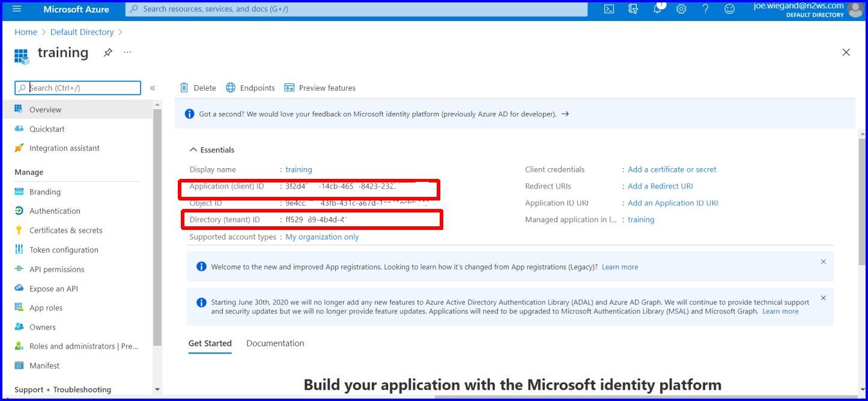Click the training display name link
Screen dimensions: 868x401
[299, 169]
